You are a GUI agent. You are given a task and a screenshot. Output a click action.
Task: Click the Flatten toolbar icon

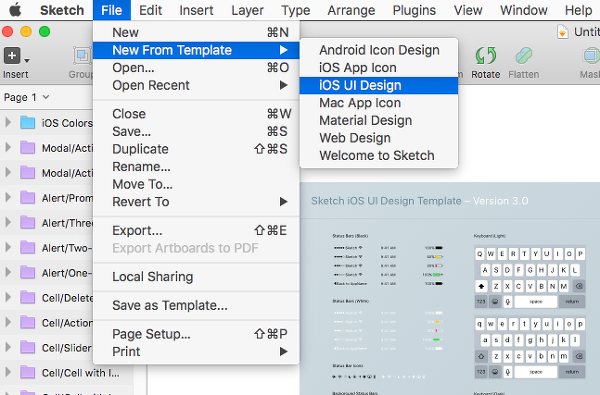tap(523, 56)
